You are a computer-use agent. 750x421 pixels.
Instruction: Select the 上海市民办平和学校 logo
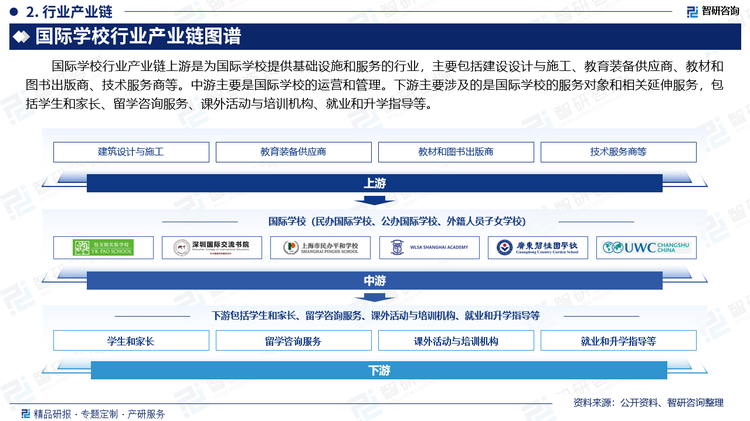click(320, 247)
